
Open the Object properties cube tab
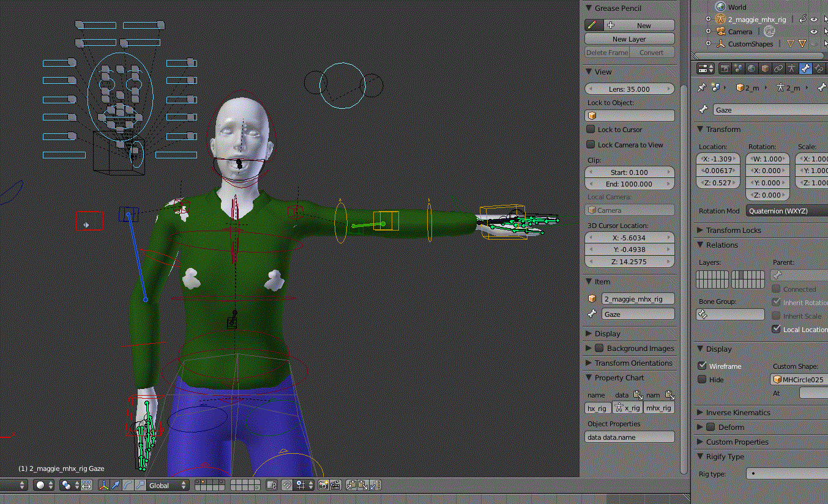point(766,69)
